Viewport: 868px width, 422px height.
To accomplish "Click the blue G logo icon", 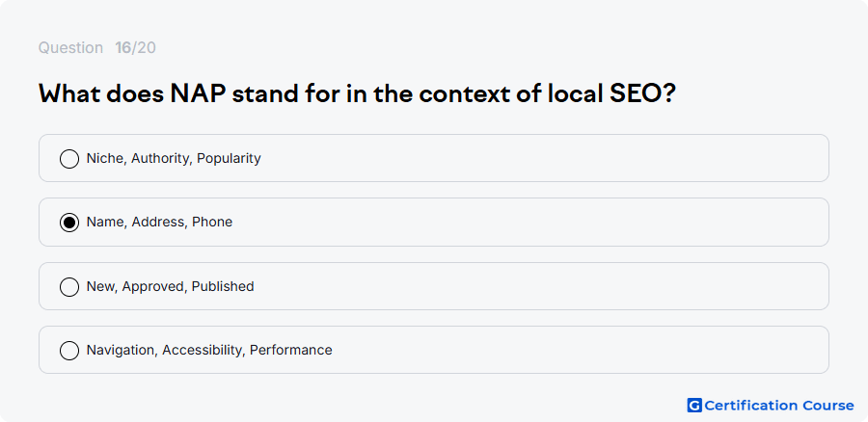I will [694, 406].
